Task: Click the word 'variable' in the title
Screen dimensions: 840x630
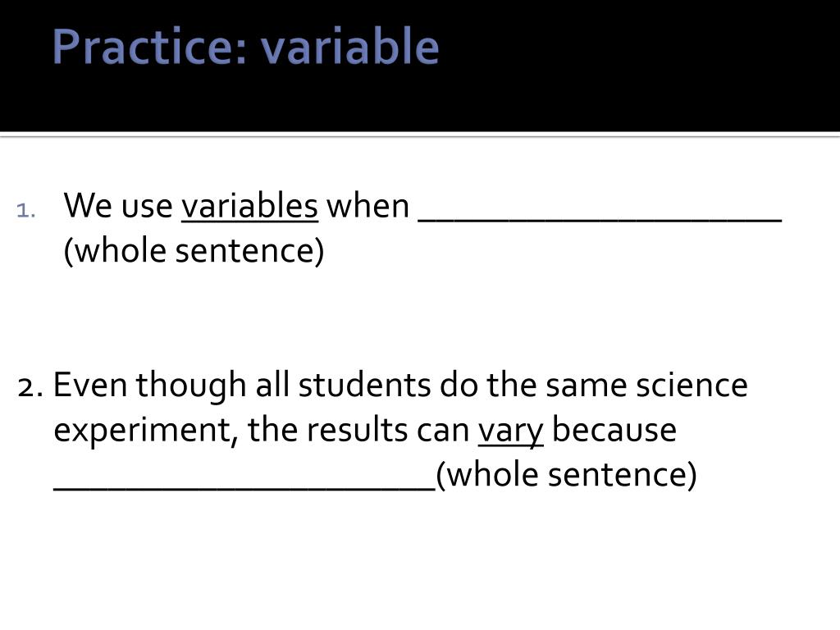Action: pyautogui.click(x=349, y=47)
